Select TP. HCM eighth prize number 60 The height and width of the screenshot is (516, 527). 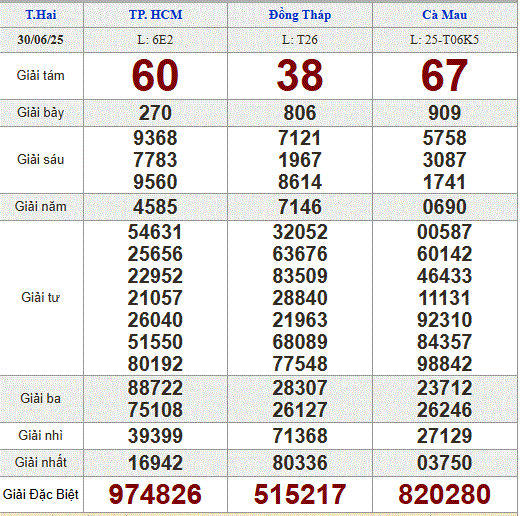pos(155,75)
